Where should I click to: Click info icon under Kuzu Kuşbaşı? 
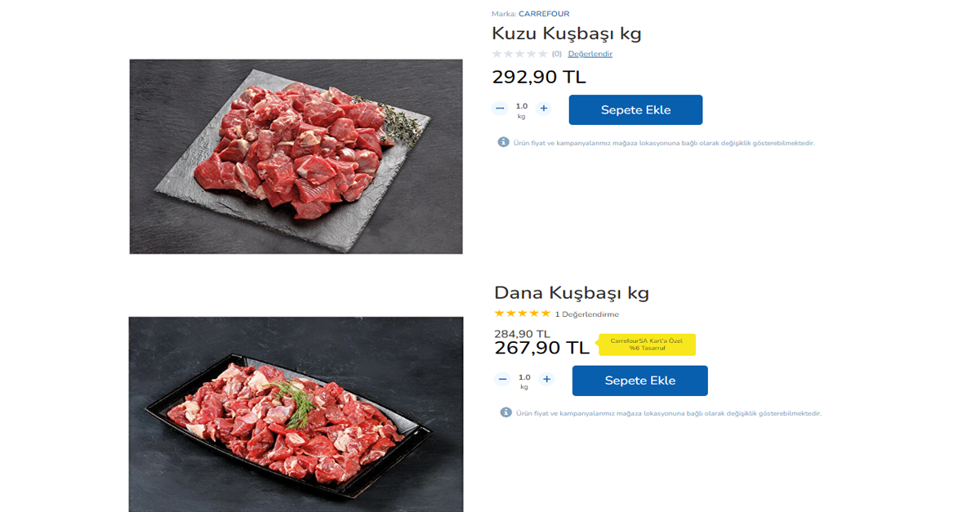click(x=503, y=142)
